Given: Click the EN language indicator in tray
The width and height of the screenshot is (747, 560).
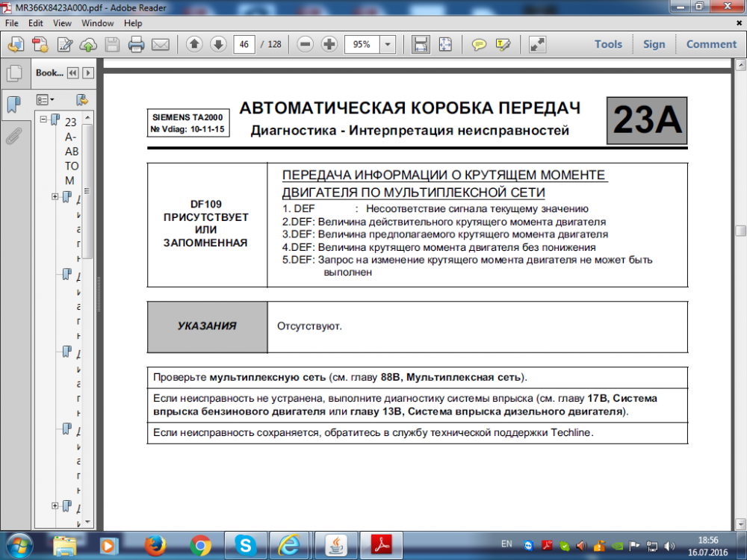Looking at the screenshot, I should pos(506,544).
